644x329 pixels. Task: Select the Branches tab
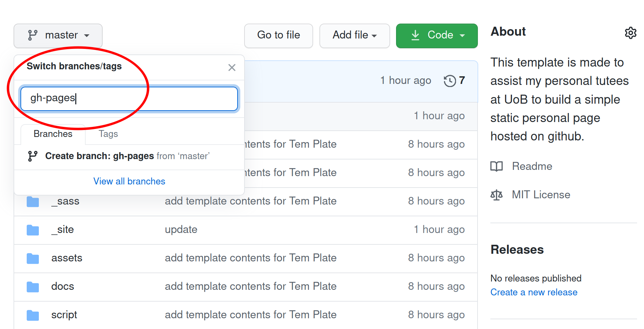(x=53, y=134)
